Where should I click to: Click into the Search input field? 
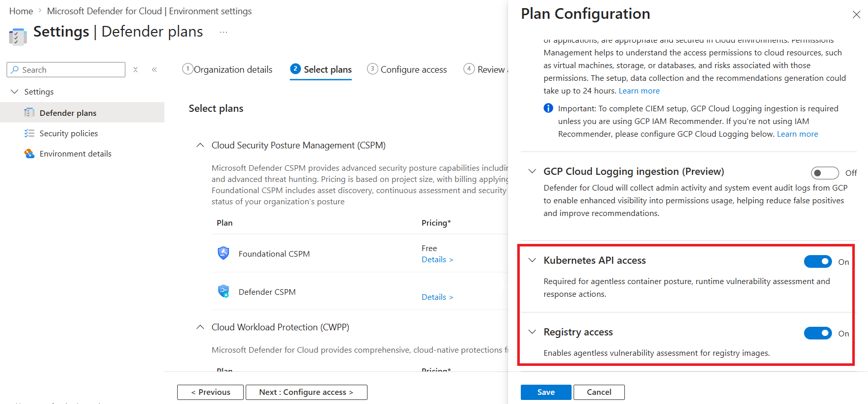[71, 70]
